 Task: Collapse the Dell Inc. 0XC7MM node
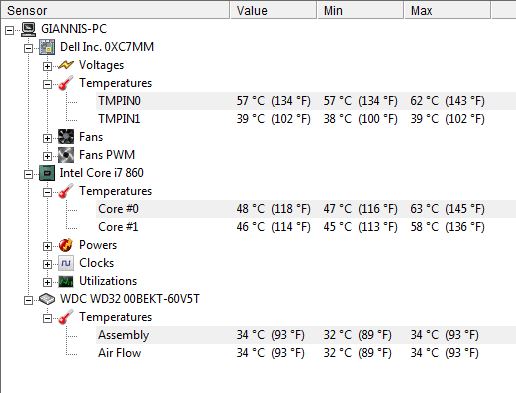click(29, 48)
